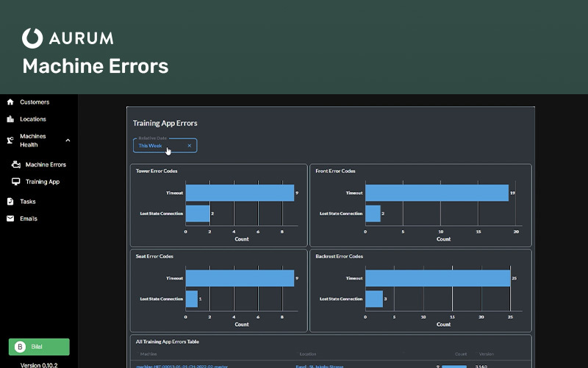Click the Tasks clipboard icon
This screenshot has width=588, height=368.
coord(10,202)
